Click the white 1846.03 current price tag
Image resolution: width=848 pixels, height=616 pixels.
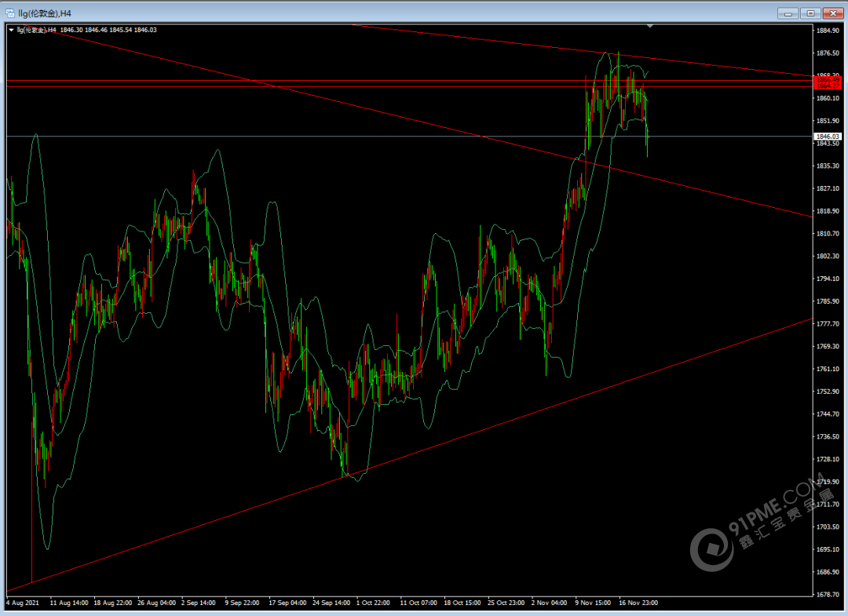[827, 137]
